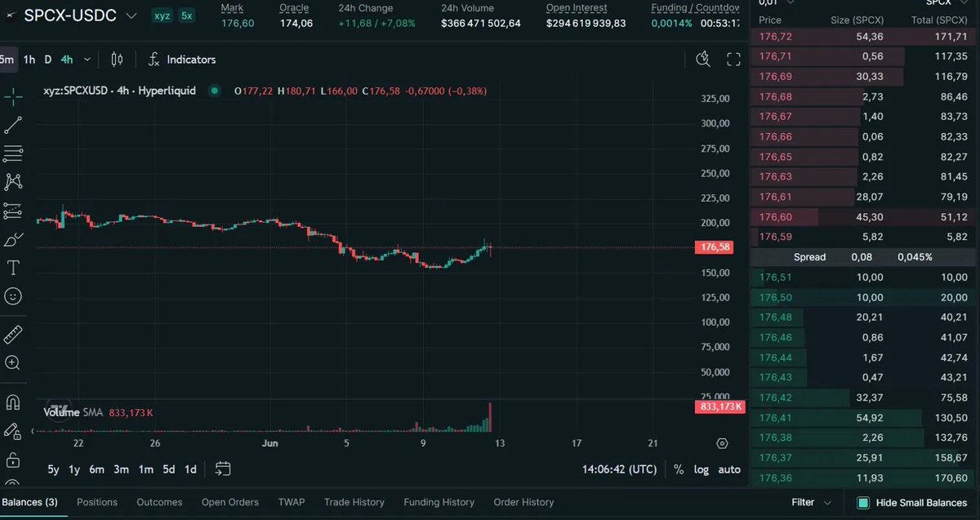980x520 pixels.
Task: Set chart range to 1y
Action: (74, 469)
